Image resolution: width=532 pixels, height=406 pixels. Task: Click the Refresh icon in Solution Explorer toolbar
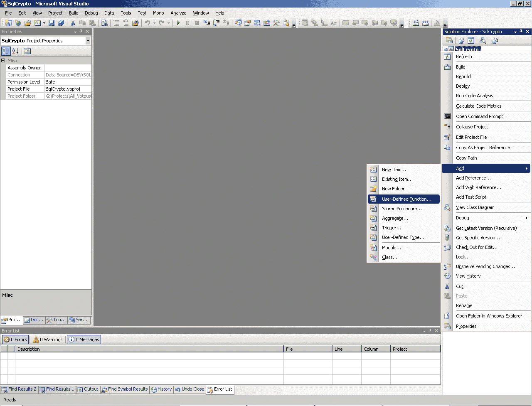471,41
